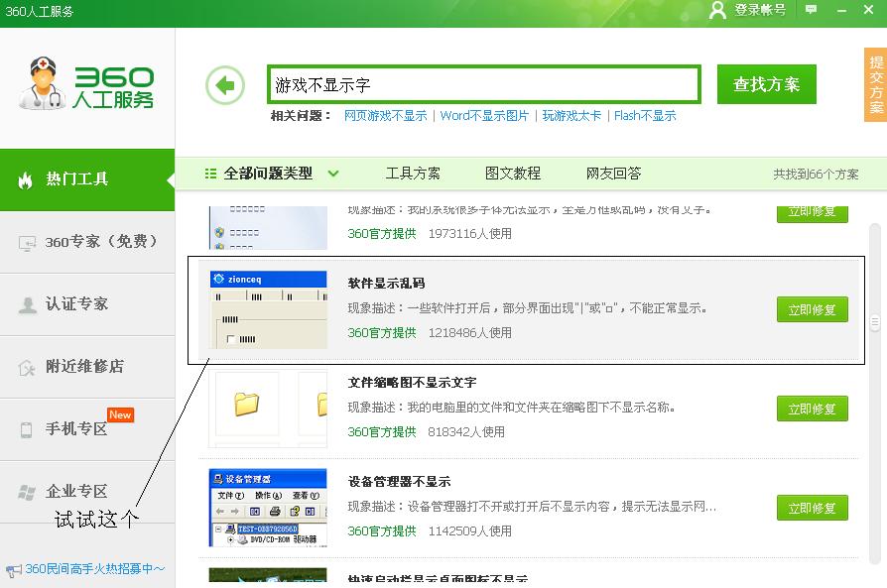Switch to the 网友回答 tab
This screenshot has width=887, height=588.
(x=614, y=174)
